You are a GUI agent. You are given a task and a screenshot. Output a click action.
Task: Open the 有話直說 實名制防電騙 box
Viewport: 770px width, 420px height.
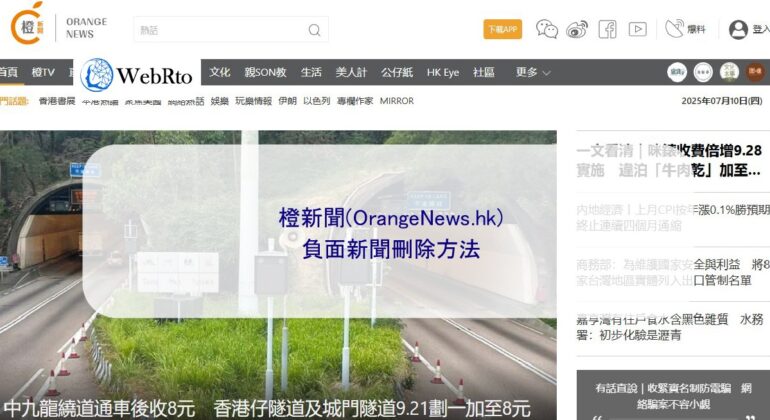pos(673,395)
